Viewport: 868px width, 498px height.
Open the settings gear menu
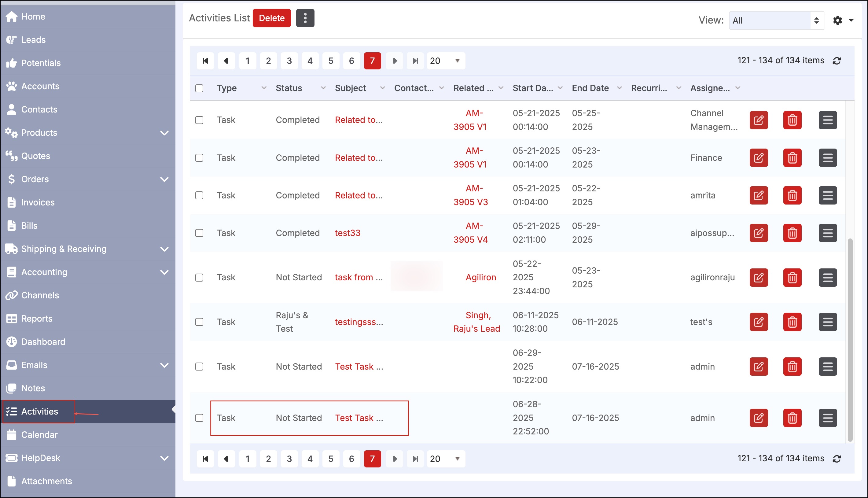point(842,20)
